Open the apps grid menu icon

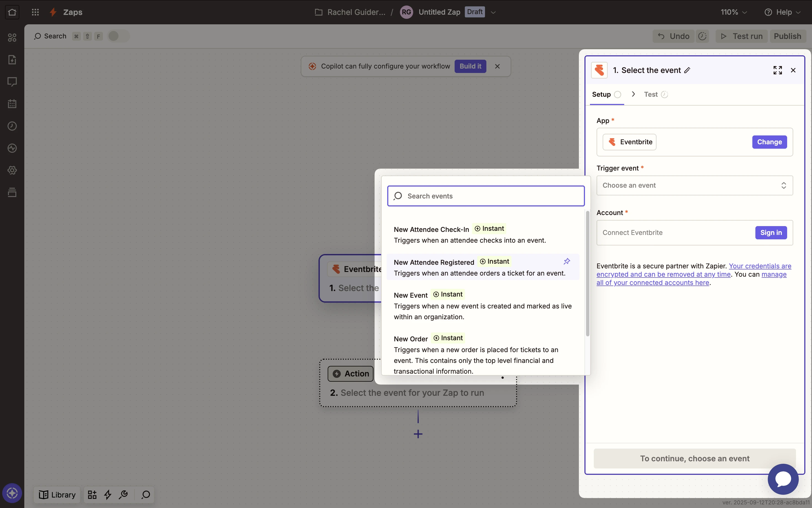35,12
